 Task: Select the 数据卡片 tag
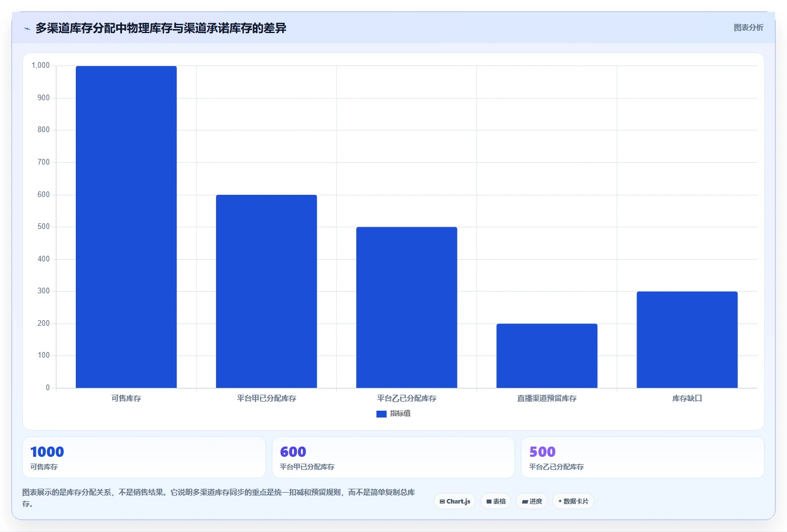pyautogui.click(x=573, y=501)
